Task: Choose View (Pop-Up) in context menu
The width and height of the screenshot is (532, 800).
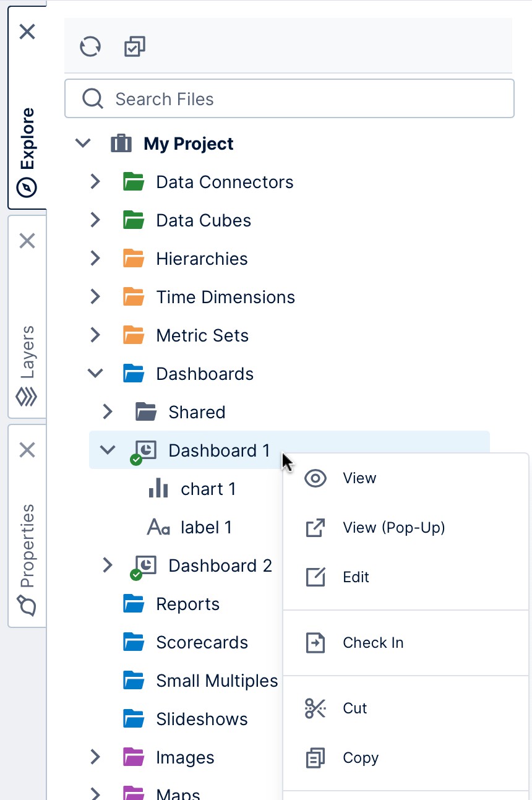Action: (x=393, y=528)
